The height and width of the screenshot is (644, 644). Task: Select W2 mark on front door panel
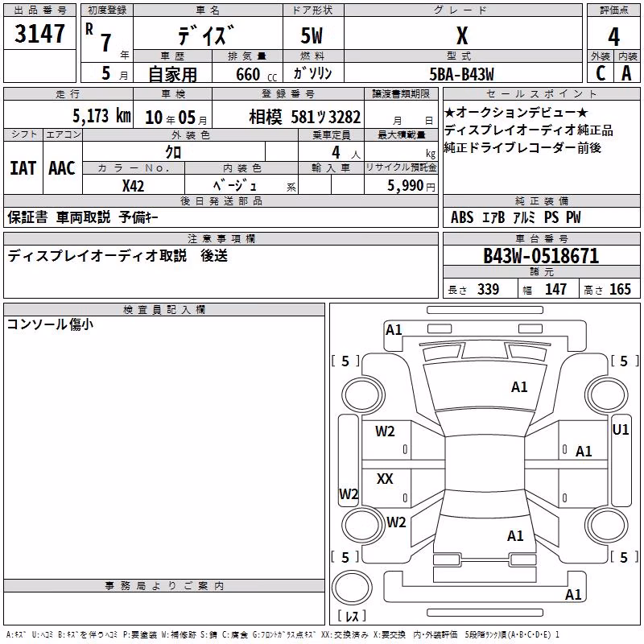pyautogui.click(x=385, y=431)
